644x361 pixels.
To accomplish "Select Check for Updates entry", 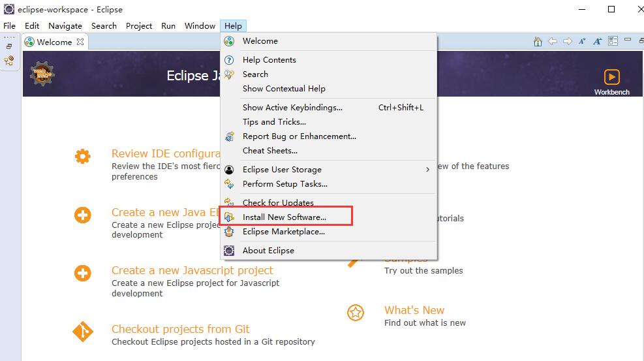I will pos(329,202).
